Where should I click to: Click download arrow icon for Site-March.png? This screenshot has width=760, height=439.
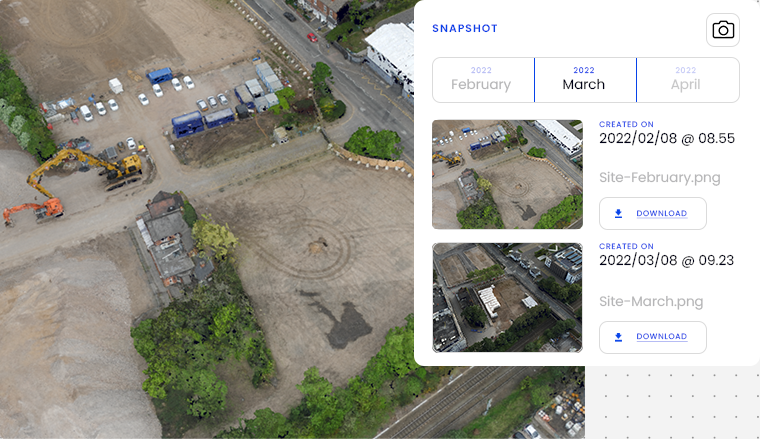click(x=618, y=337)
